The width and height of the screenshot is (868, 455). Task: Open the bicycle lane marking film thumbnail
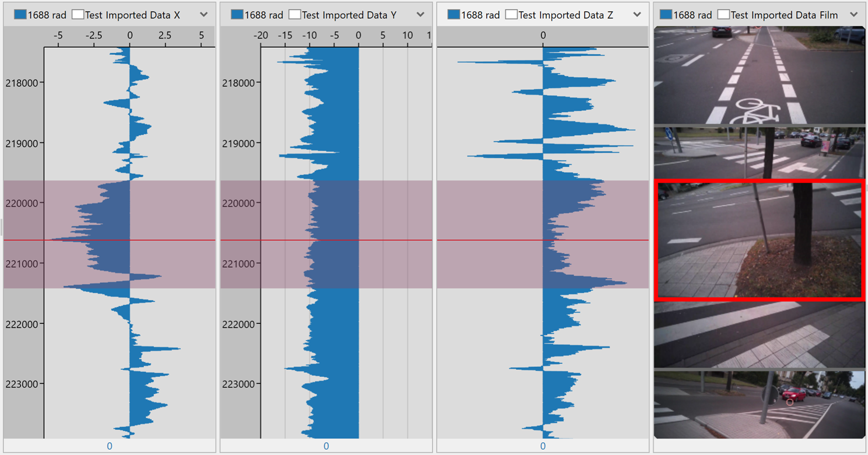pos(759,75)
